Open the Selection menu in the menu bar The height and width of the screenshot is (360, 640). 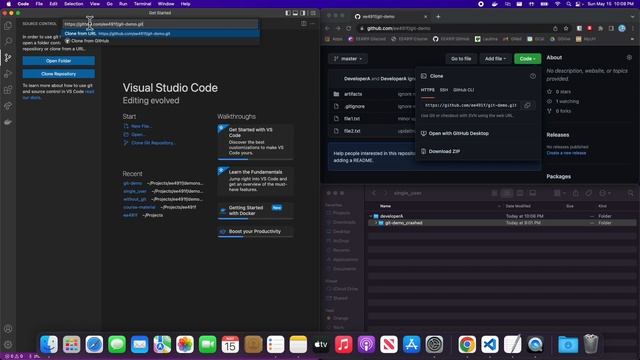point(73,4)
